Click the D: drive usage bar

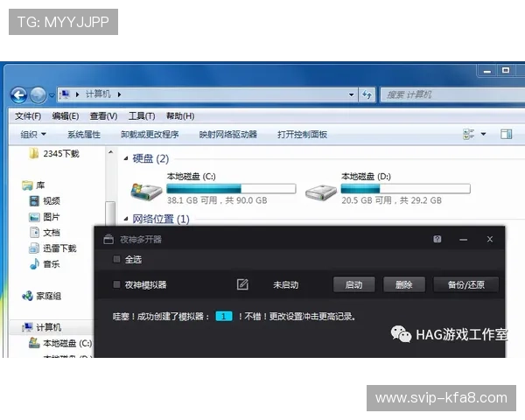[x=405, y=189]
